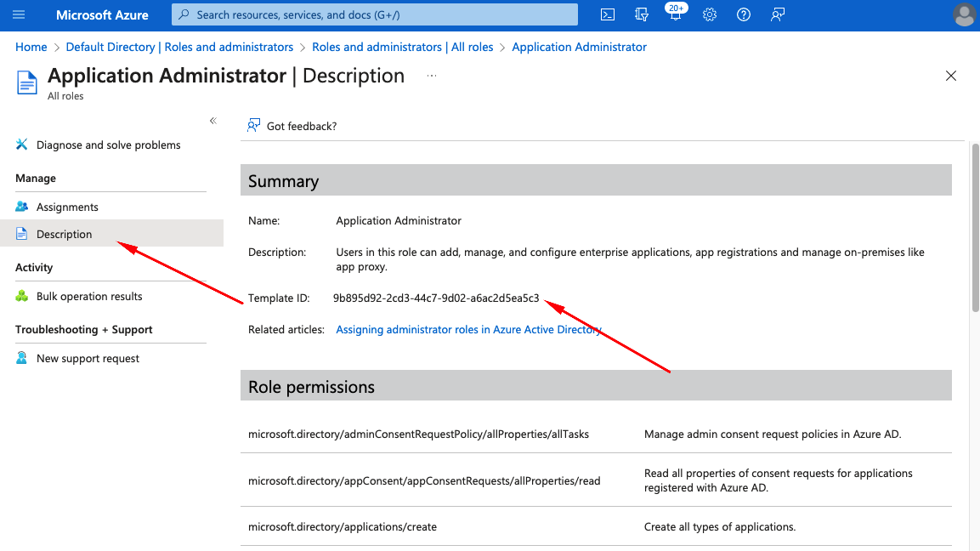
Task: Select permission microsoft.directory/applications/create
Action: pos(343,526)
